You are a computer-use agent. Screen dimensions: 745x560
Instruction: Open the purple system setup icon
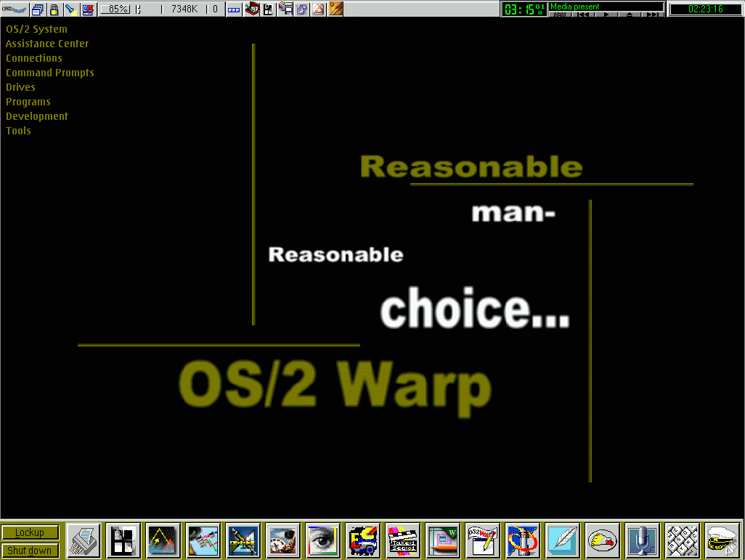(x=302, y=9)
